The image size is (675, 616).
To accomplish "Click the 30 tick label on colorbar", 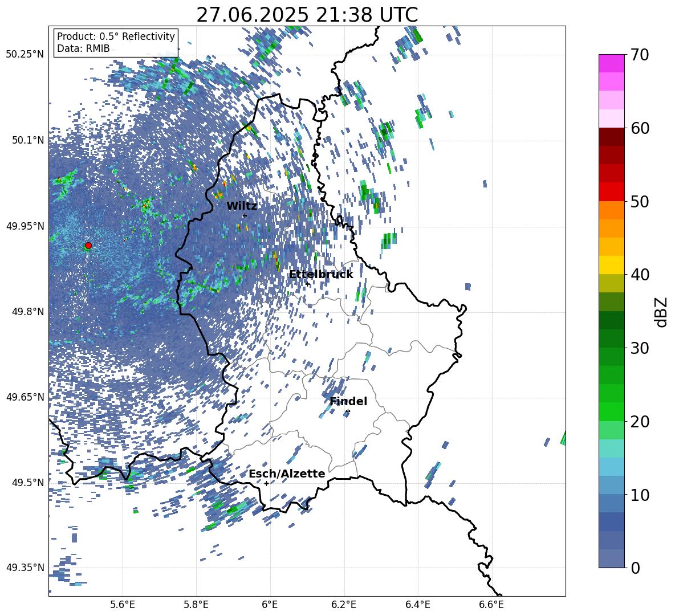I will pyautogui.click(x=640, y=348).
